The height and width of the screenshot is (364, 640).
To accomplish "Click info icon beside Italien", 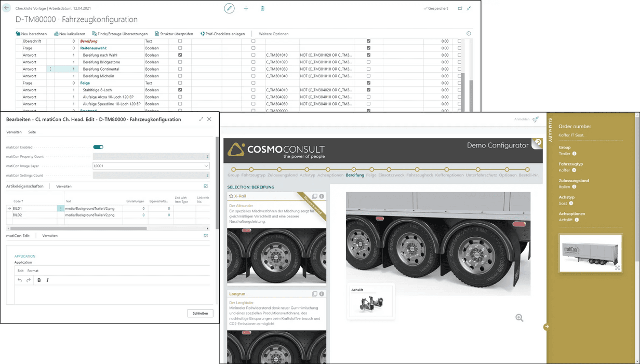I will 575,186.
